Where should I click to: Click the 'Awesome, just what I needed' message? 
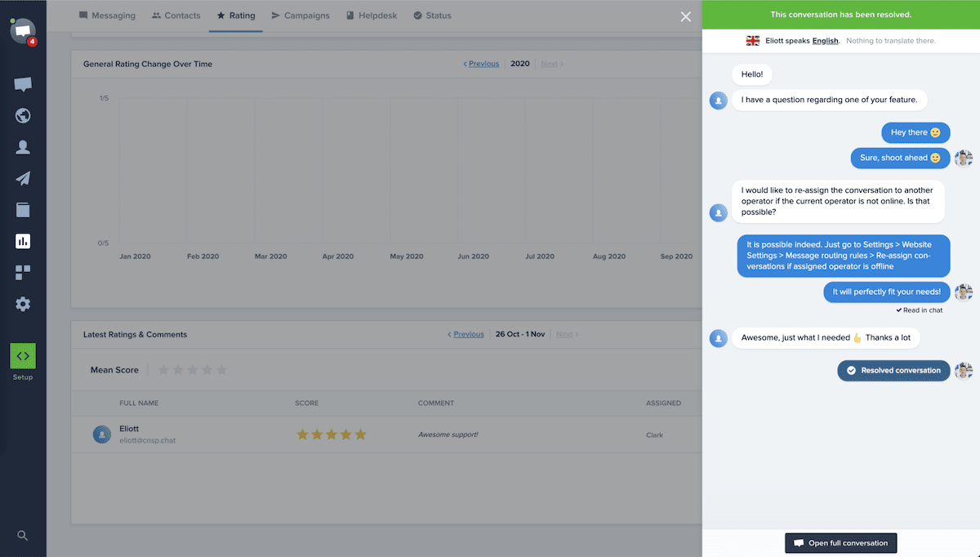tap(826, 337)
